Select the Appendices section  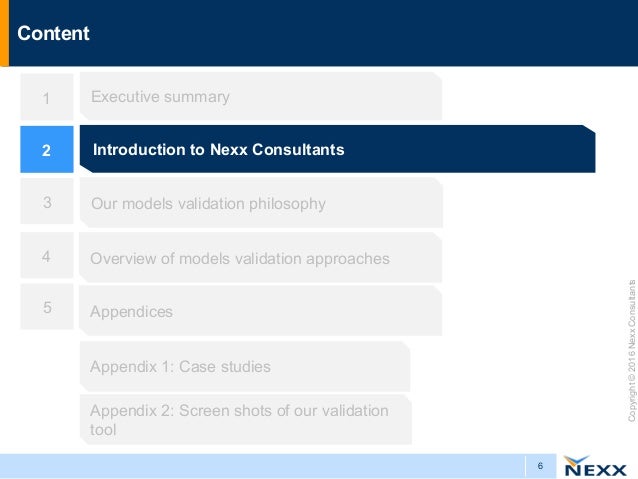260,311
